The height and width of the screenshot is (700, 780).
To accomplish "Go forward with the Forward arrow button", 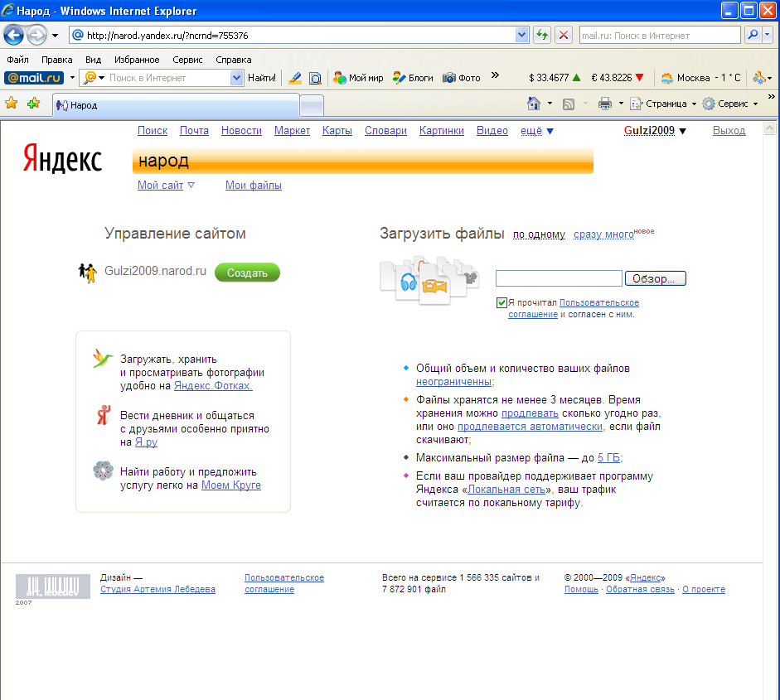I will 36,36.
